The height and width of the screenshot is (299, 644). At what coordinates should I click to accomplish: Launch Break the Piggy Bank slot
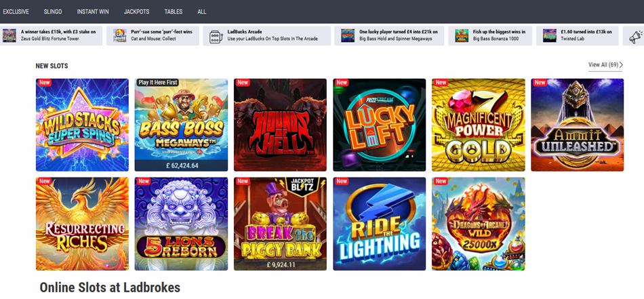(280, 224)
